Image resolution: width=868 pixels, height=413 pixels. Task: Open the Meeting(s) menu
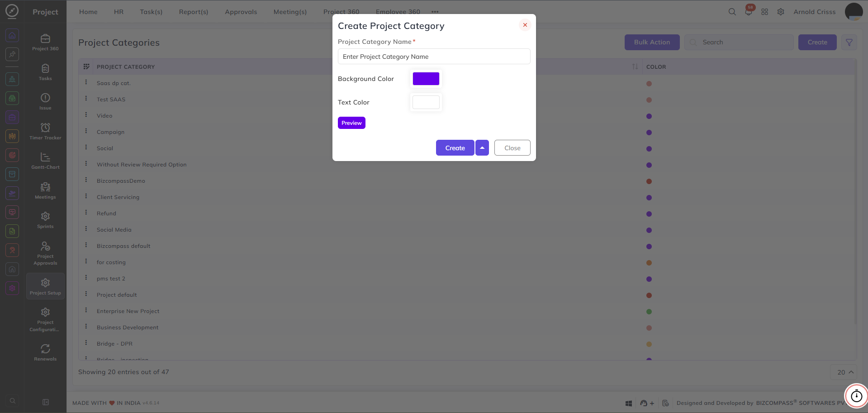(x=290, y=12)
